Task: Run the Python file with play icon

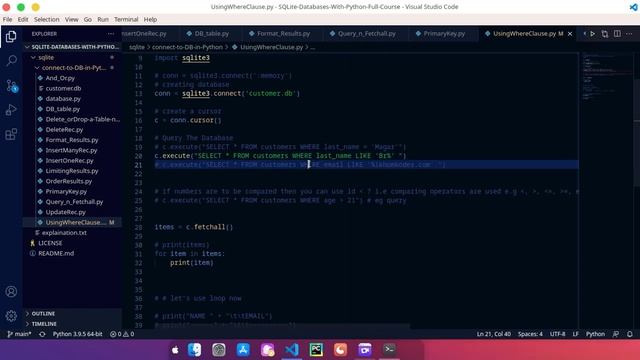Action: tap(593, 34)
